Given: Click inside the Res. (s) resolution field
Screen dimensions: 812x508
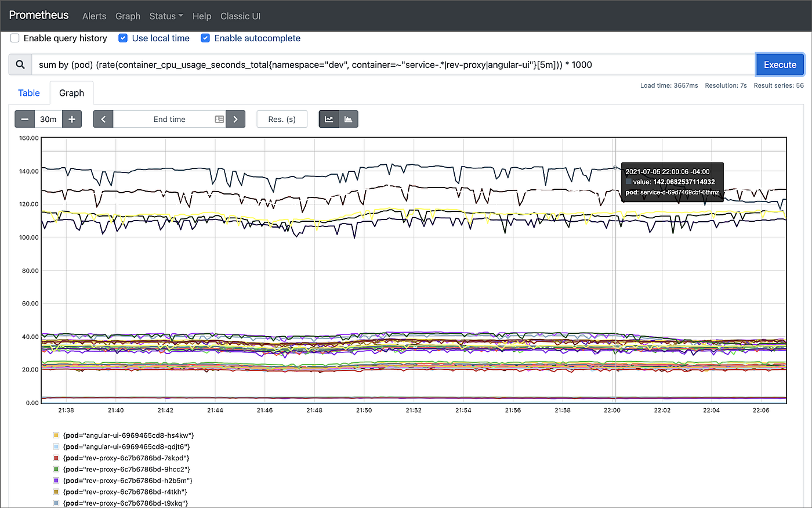Looking at the screenshot, I should 282,118.
